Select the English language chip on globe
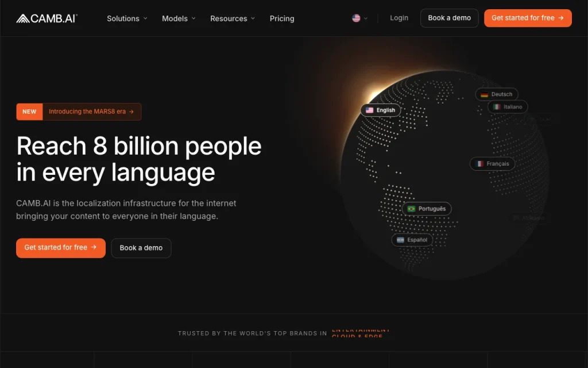The height and width of the screenshot is (368, 588). 381,110
